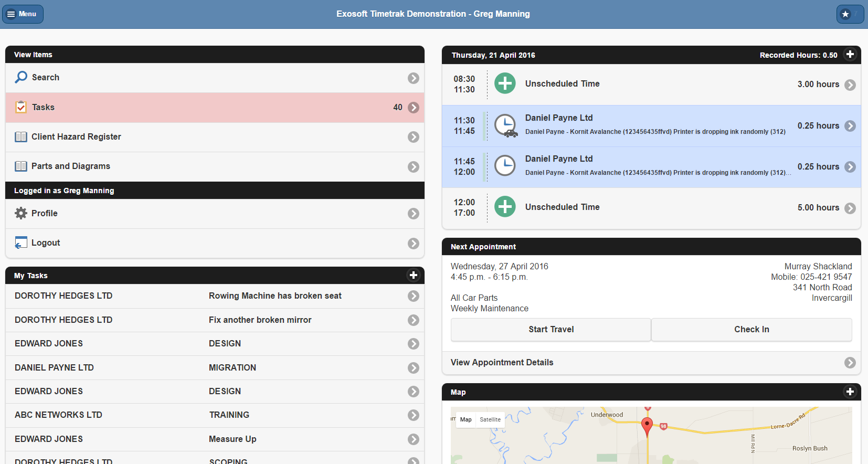
Task: Click the travel clock icon at 11:30
Action: 506,126
